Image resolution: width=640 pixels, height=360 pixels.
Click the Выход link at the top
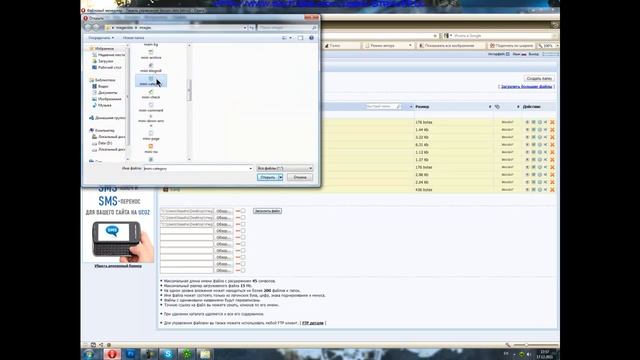(533, 54)
